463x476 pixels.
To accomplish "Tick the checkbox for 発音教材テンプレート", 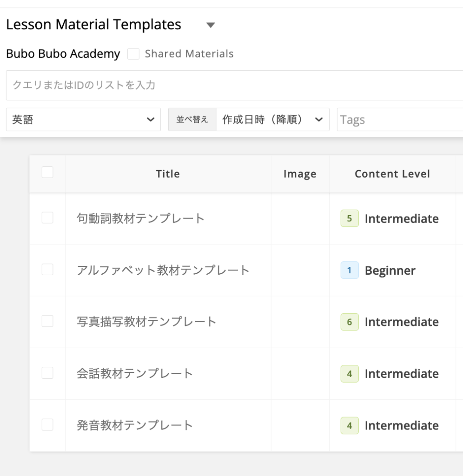I will pos(47,424).
